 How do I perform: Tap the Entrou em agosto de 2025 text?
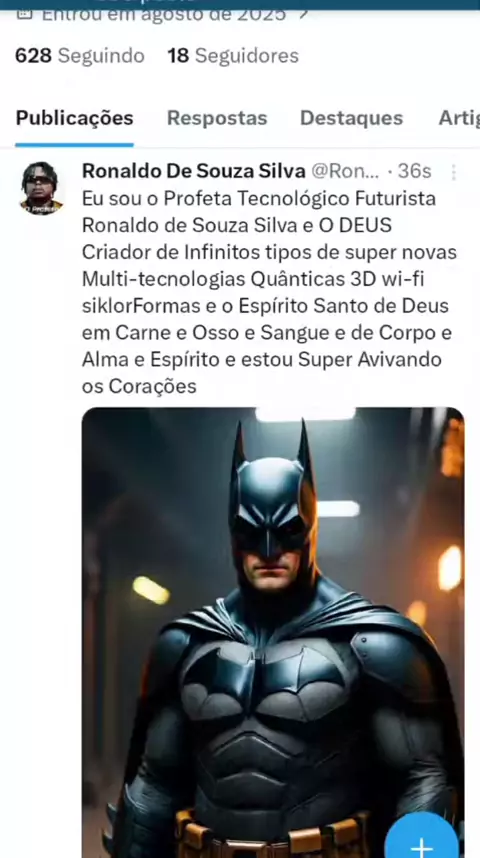point(164,15)
